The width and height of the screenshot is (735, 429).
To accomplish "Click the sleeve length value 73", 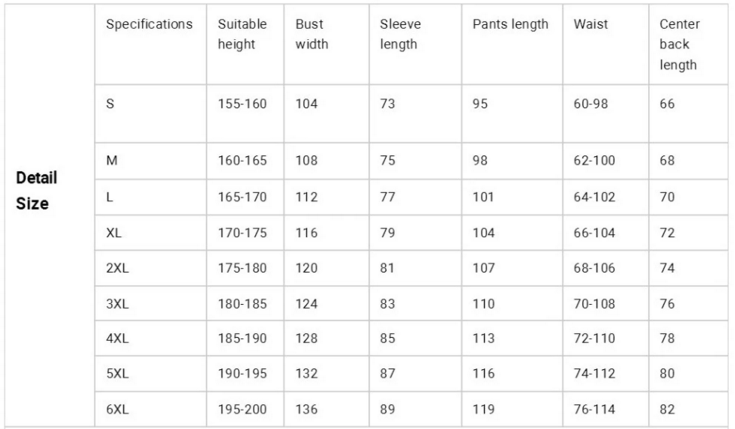I will point(388,104).
